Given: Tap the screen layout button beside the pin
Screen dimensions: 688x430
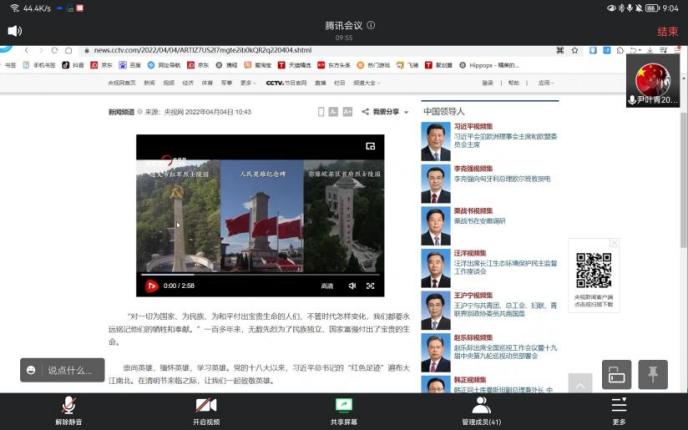Looking at the screenshot, I should (616, 374).
